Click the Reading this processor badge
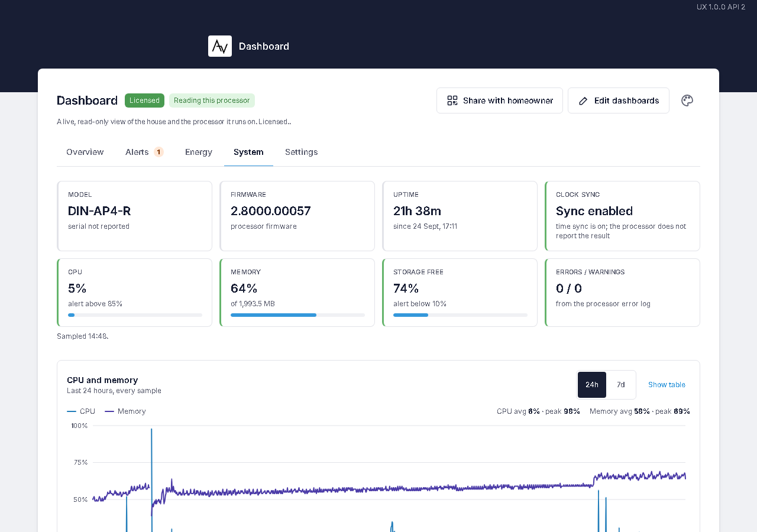Image resolution: width=757 pixels, height=532 pixels. click(x=212, y=100)
